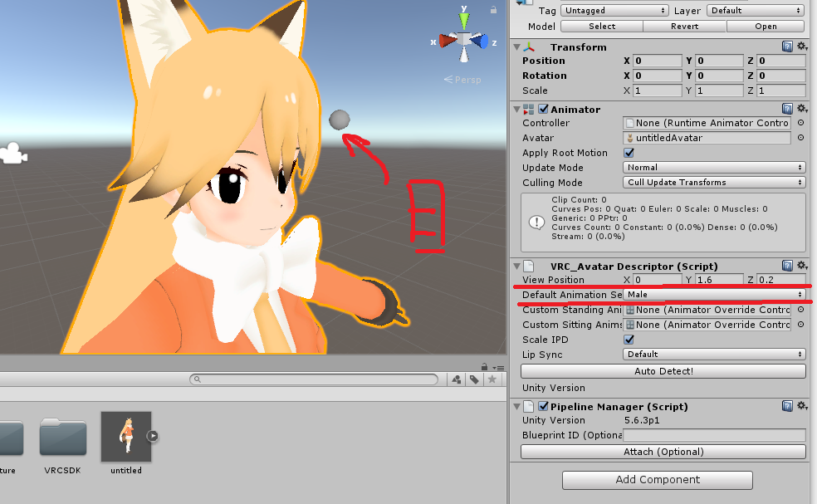
Task: Expand untitled asset with play arrow
Action: tap(152, 436)
